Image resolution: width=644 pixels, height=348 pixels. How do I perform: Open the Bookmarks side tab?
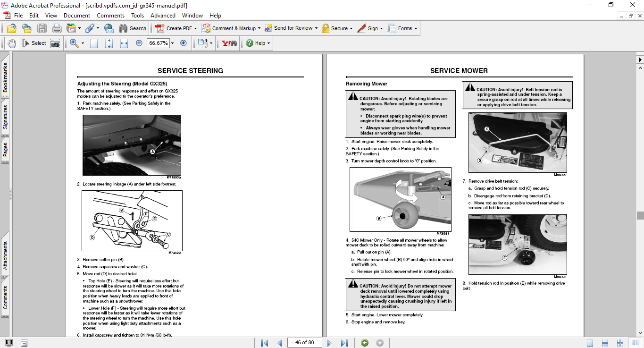pyautogui.click(x=6, y=78)
